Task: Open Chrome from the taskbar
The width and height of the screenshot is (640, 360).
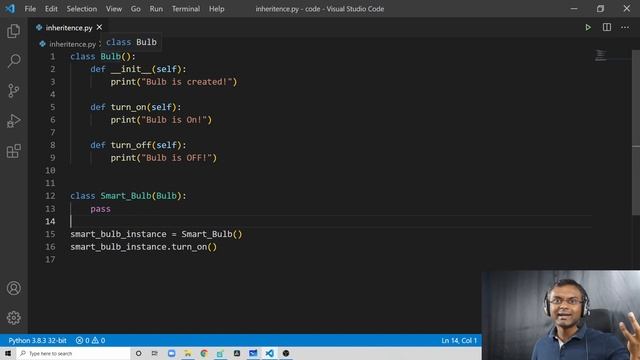Action: click(x=204, y=353)
